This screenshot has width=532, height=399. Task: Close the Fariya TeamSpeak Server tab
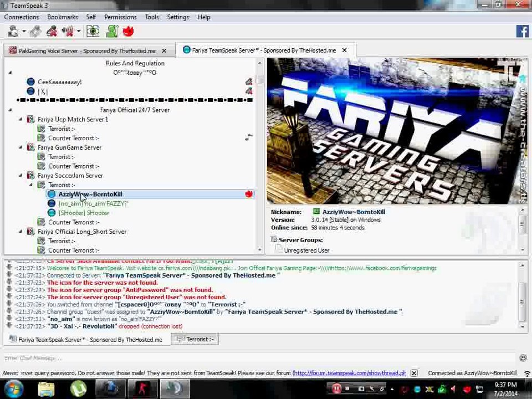[x=344, y=50]
